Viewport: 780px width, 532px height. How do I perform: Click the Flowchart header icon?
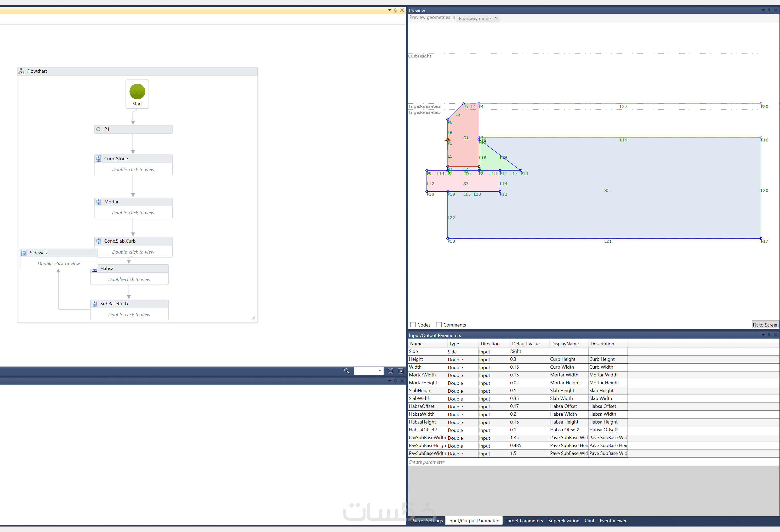21,71
